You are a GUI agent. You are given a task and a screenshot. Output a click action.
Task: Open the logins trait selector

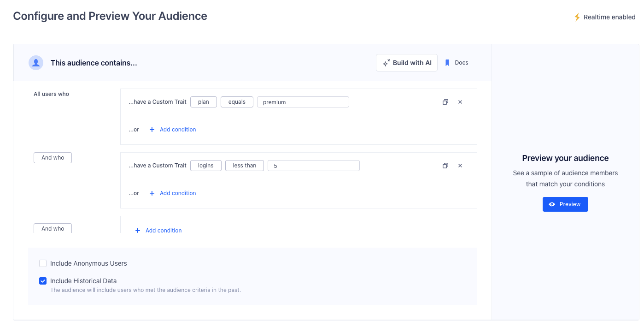(x=206, y=165)
